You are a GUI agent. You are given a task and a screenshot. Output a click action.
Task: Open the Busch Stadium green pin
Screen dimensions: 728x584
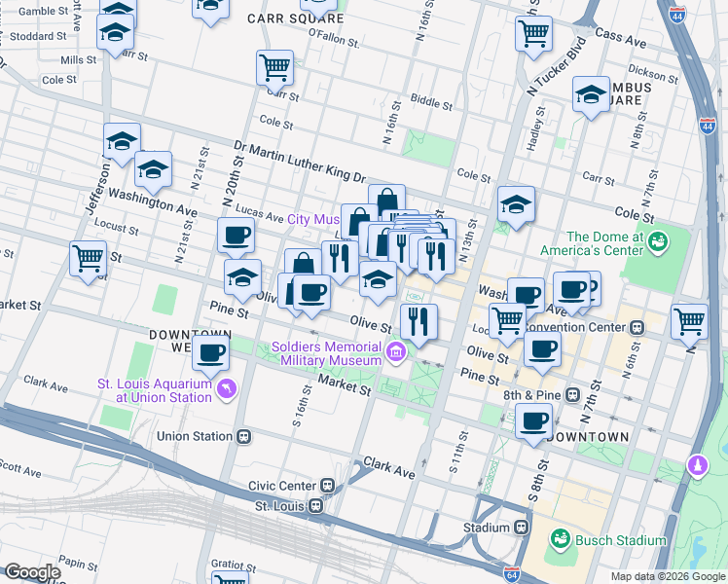tap(561, 539)
